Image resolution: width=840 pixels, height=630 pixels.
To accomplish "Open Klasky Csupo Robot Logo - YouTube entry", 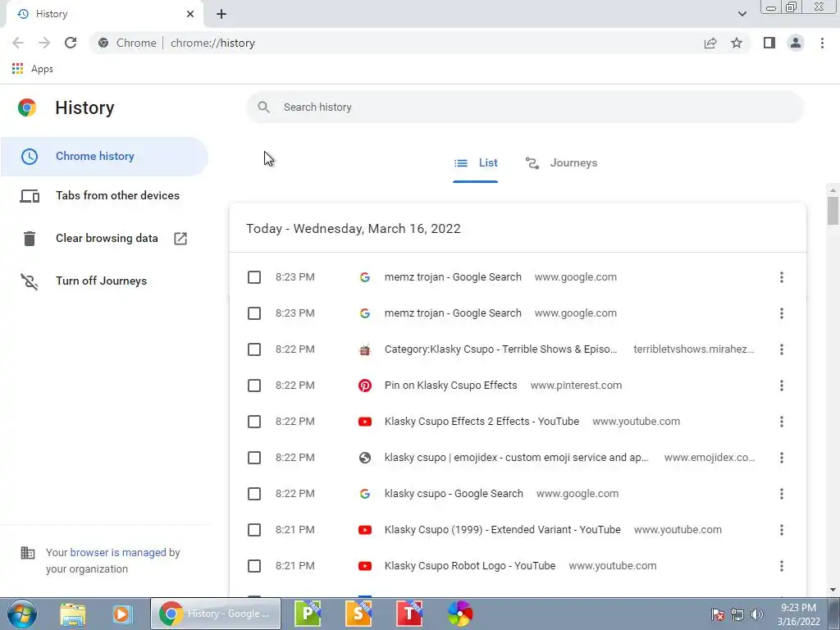I will pos(470,566).
